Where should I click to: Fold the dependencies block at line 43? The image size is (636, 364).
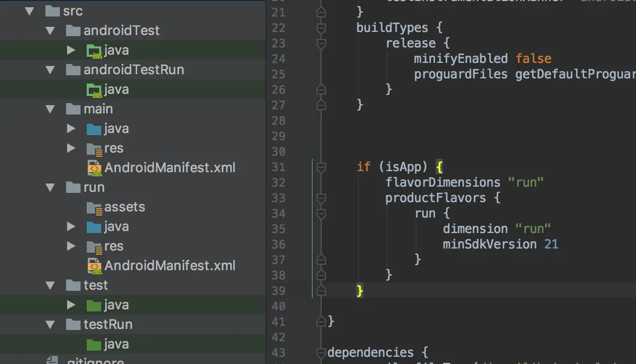coord(321,353)
